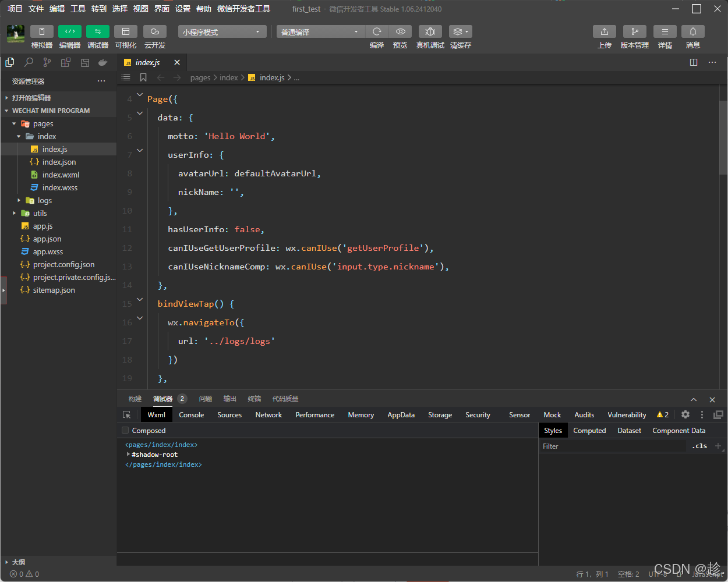Open the 小程序模式 mode dropdown
Screen dimensions: 728x582
pyautogui.click(x=222, y=32)
